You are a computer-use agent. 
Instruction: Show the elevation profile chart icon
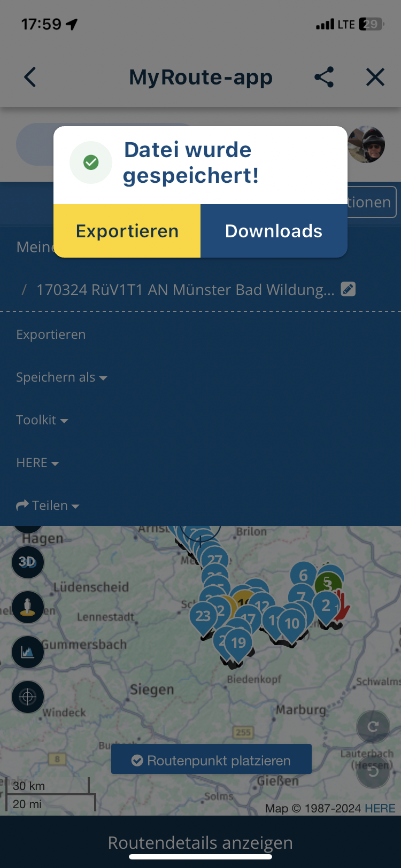click(28, 652)
